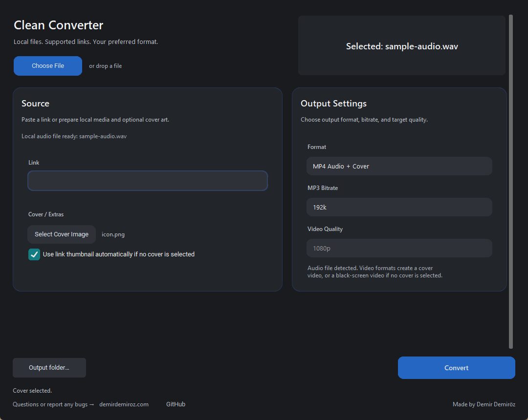Click the Clean Converter title
This screenshot has width=528, height=420.
tap(58, 25)
